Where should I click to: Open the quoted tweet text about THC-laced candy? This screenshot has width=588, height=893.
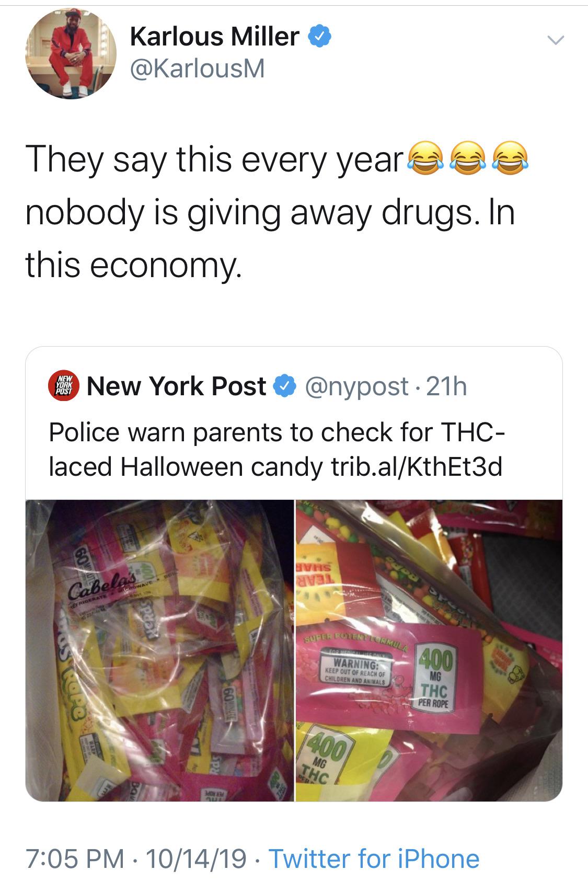tap(277, 449)
